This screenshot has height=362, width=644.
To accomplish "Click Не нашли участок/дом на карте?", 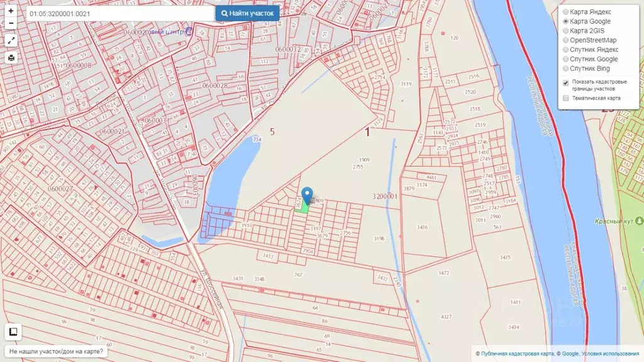I will coord(54,351).
